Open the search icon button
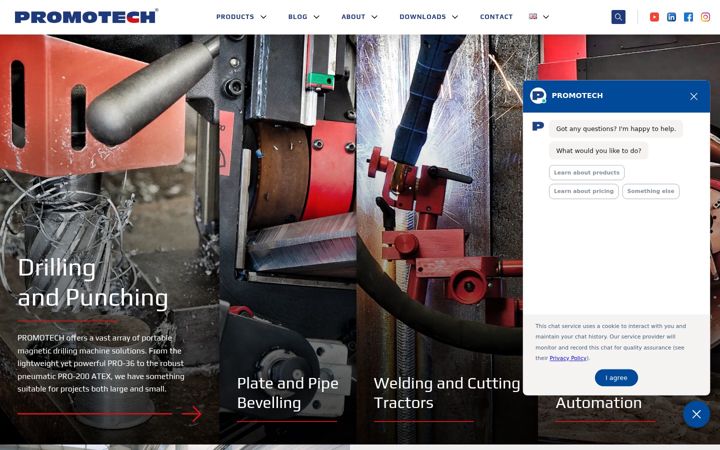Image resolution: width=720 pixels, height=450 pixels. coord(618,17)
